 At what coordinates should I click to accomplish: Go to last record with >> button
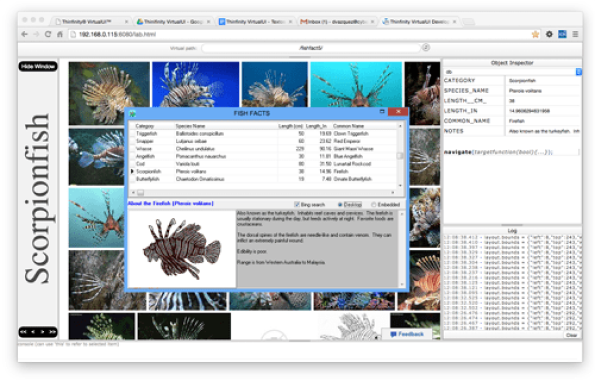pos(52,332)
